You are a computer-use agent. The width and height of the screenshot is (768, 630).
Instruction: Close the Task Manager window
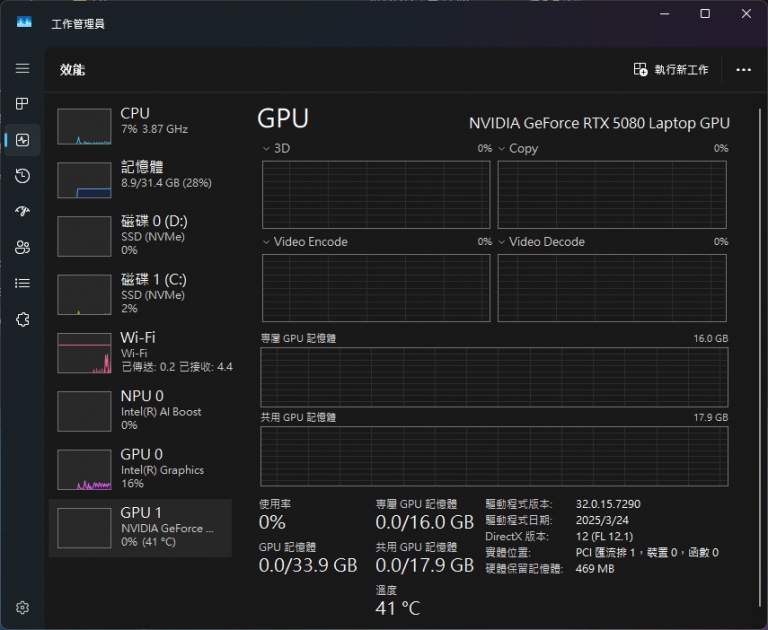pos(746,14)
